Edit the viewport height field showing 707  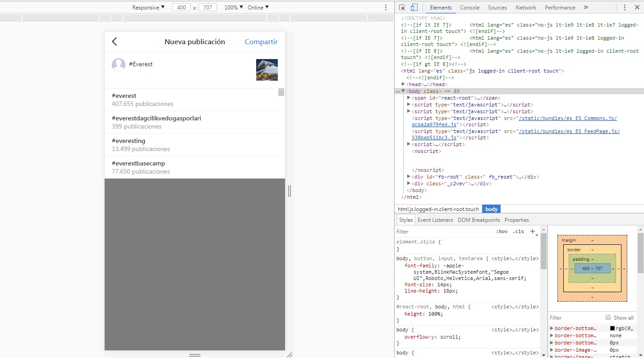pyautogui.click(x=207, y=8)
